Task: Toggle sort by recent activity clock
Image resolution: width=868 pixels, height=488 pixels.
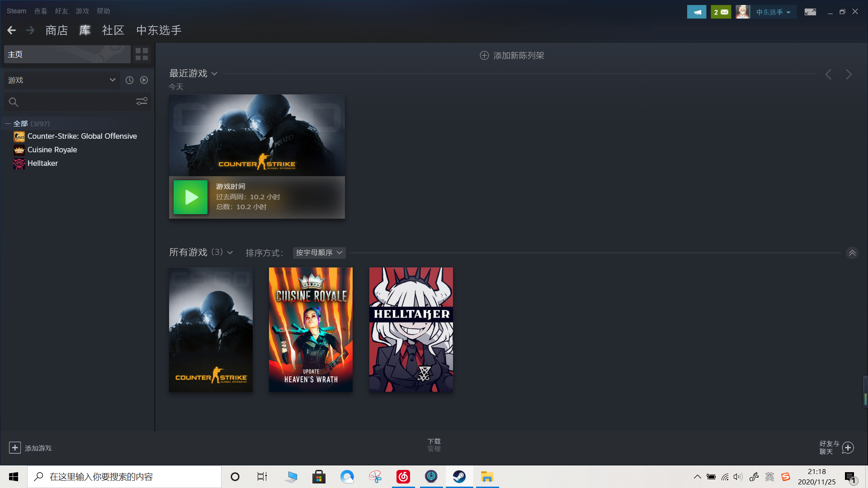Action: 129,80
